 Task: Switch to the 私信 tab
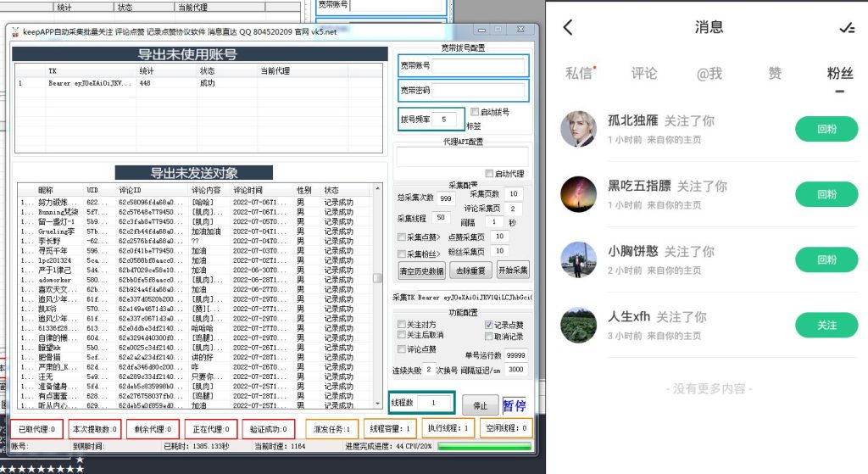pyautogui.click(x=579, y=73)
